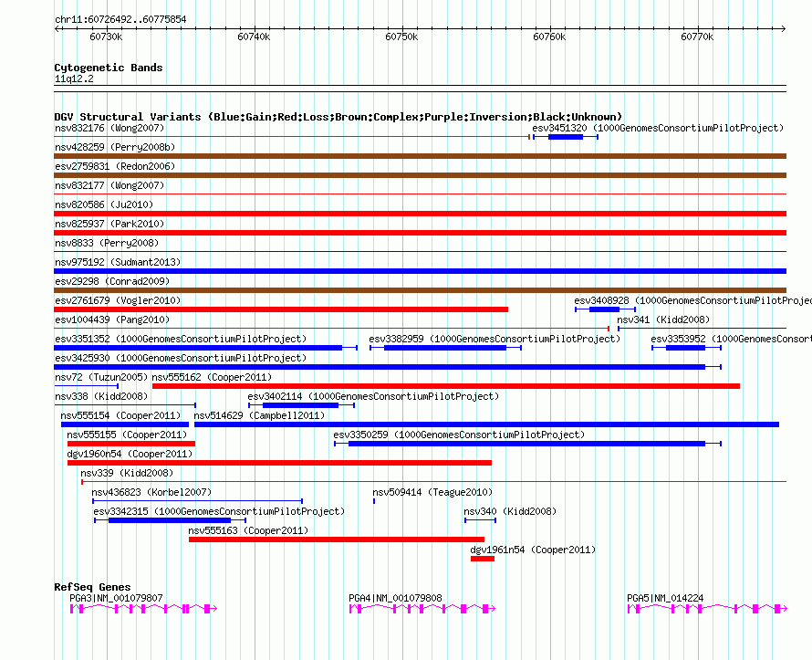This screenshot has width=812, height=660.
Task: Click the esv2761679 (Vogler2010) label
Action: point(118,300)
